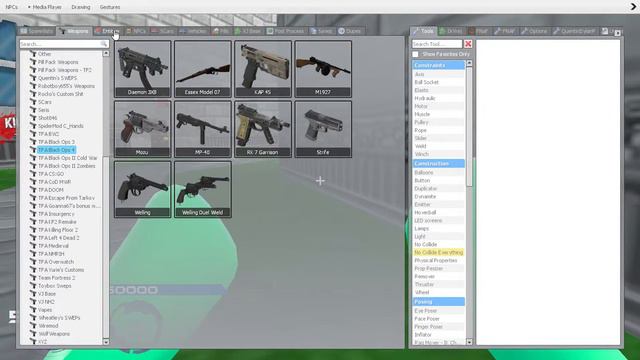640x360 pixels.
Task: Select the No Collide Everything tool
Action: coord(438,252)
